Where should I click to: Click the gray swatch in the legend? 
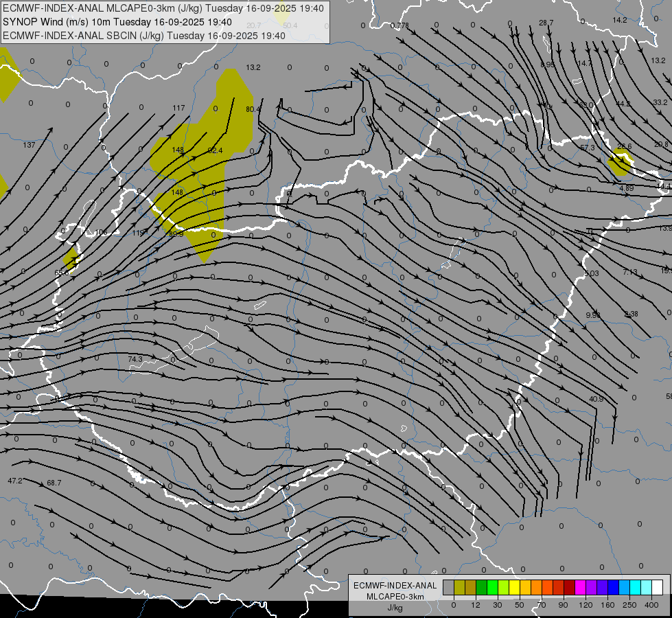448,588
